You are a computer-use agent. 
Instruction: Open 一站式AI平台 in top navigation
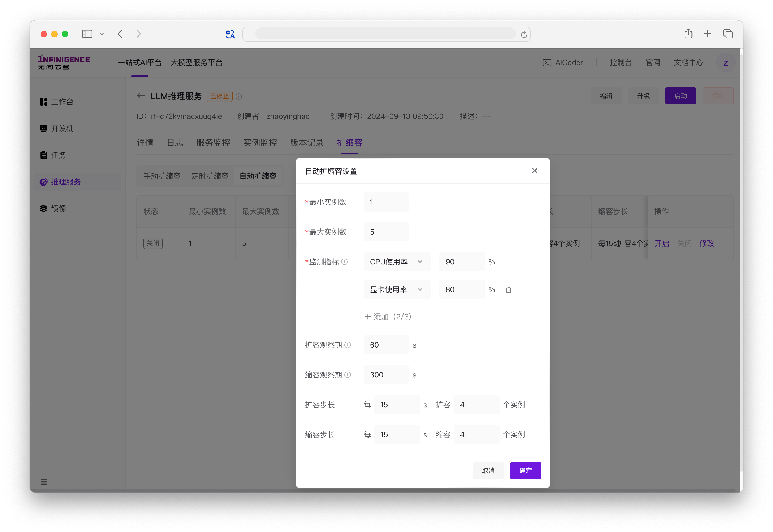point(140,62)
